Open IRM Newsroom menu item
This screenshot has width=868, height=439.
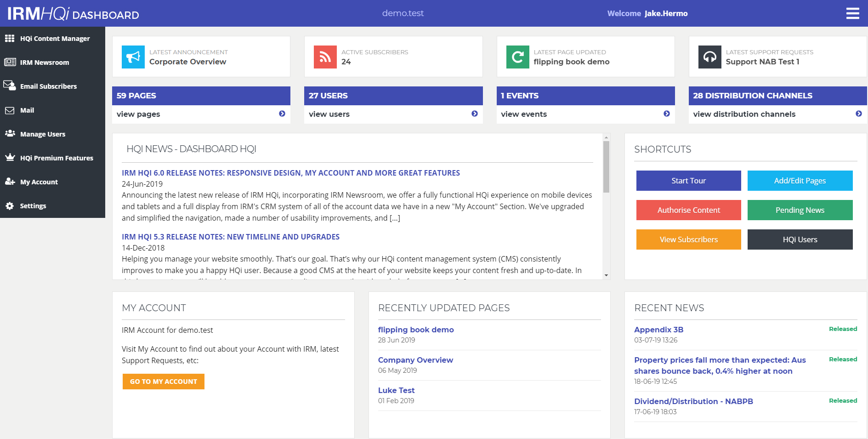coord(52,63)
